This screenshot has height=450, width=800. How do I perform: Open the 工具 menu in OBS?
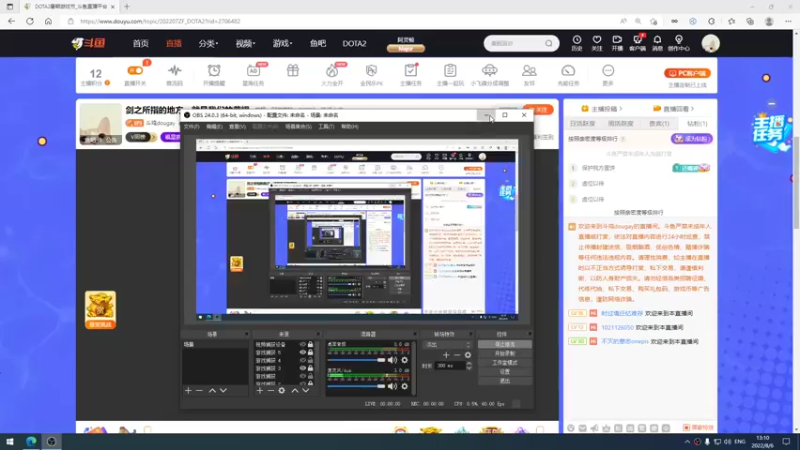326,127
